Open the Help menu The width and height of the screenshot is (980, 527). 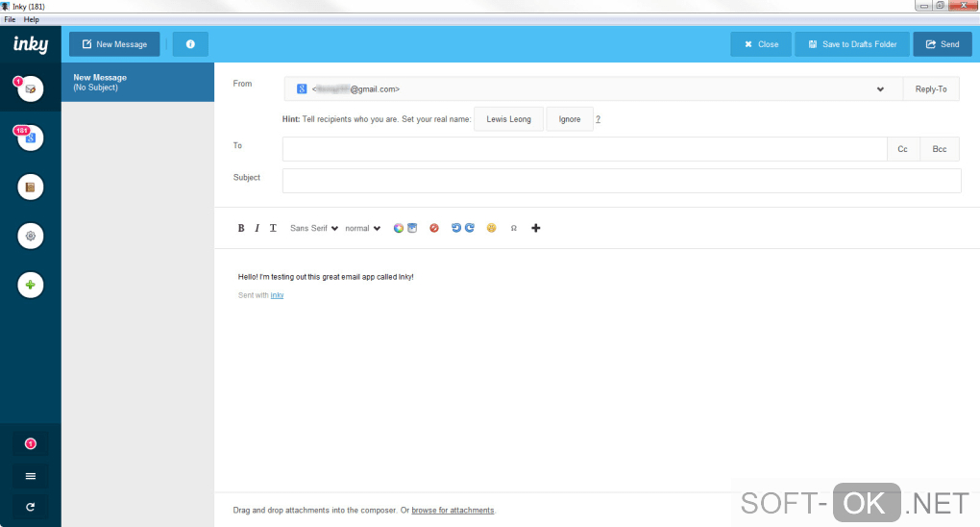tap(32, 19)
